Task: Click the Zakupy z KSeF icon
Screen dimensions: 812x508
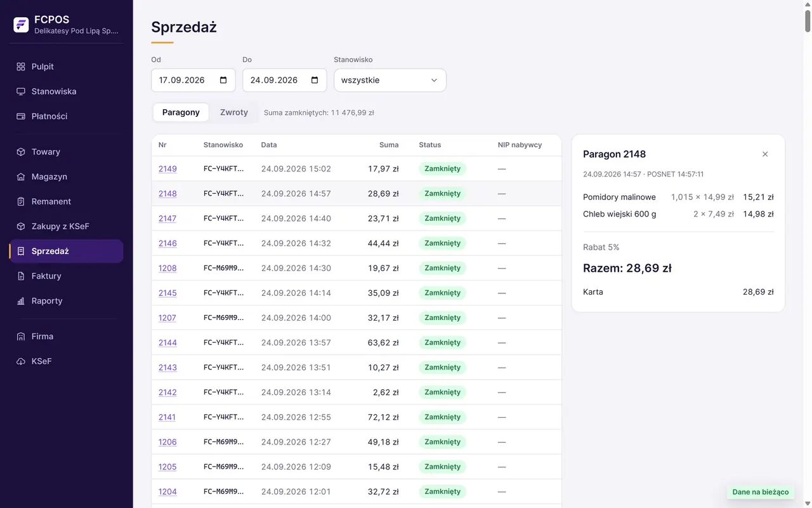Action: [21, 226]
